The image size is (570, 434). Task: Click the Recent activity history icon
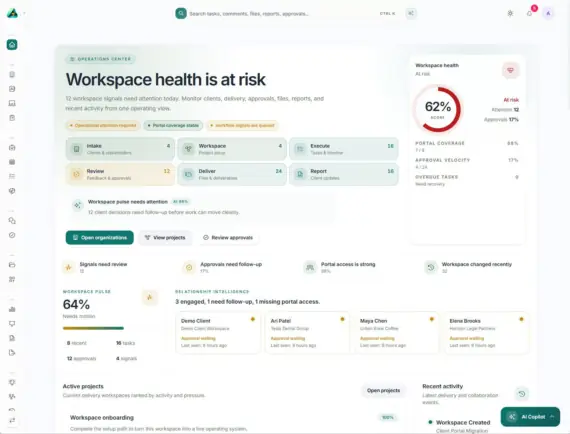[522, 394]
